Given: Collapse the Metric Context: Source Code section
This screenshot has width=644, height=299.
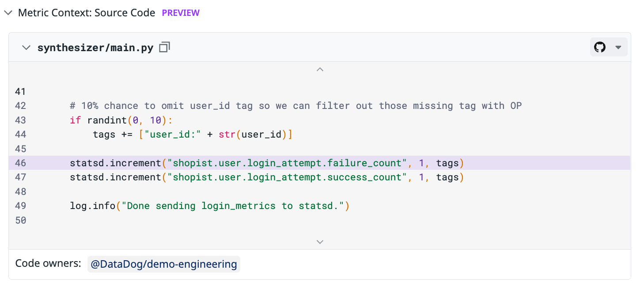Looking at the screenshot, I should pos(8,13).
